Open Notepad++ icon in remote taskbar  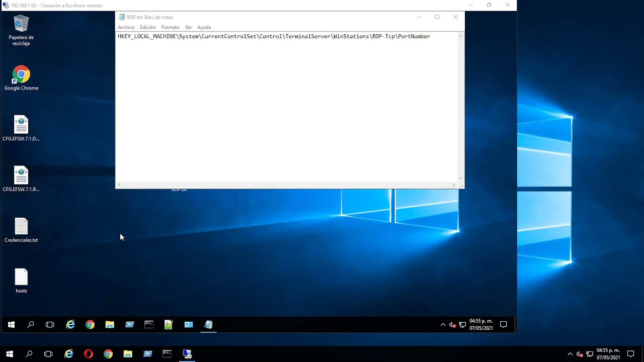pyautogui.click(x=169, y=325)
